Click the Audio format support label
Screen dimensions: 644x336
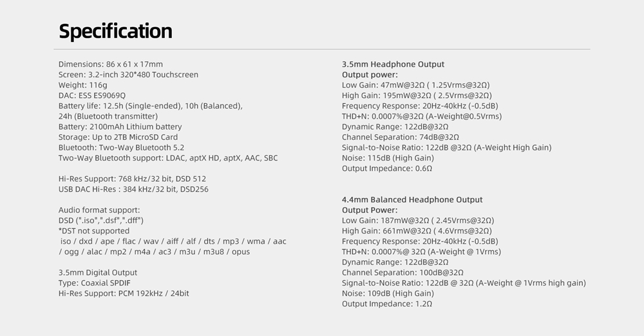tap(99, 210)
